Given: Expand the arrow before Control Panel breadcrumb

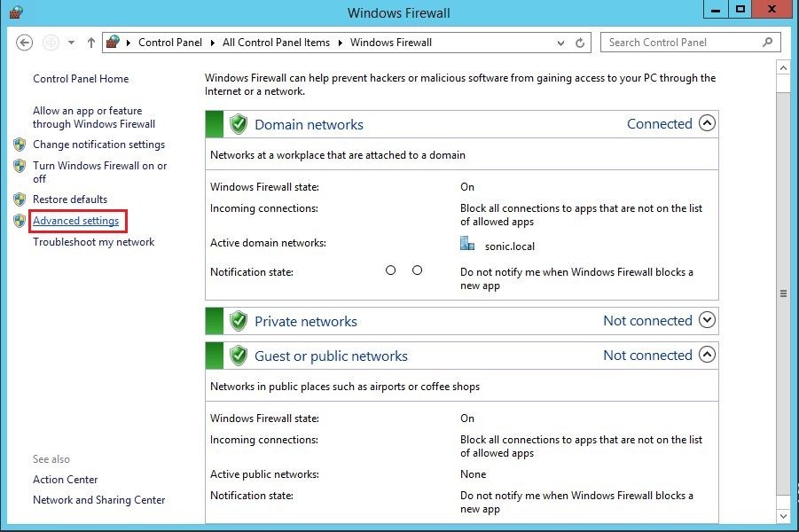Looking at the screenshot, I should (x=128, y=43).
